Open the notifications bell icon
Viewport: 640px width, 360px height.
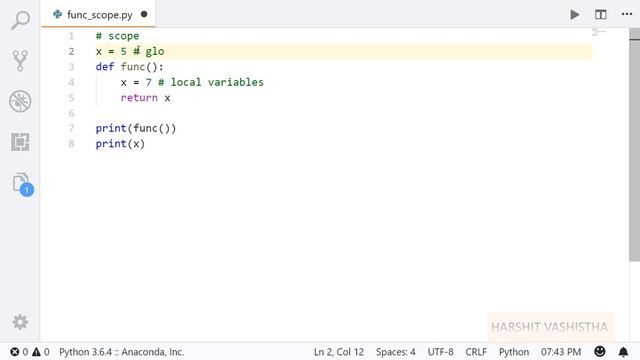(x=623, y=352)
